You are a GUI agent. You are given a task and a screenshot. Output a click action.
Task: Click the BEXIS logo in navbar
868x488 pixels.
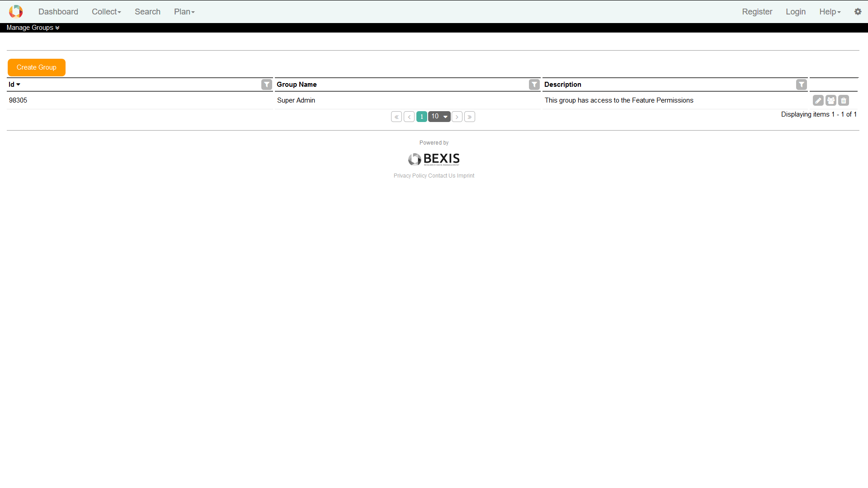pos(16,11)
